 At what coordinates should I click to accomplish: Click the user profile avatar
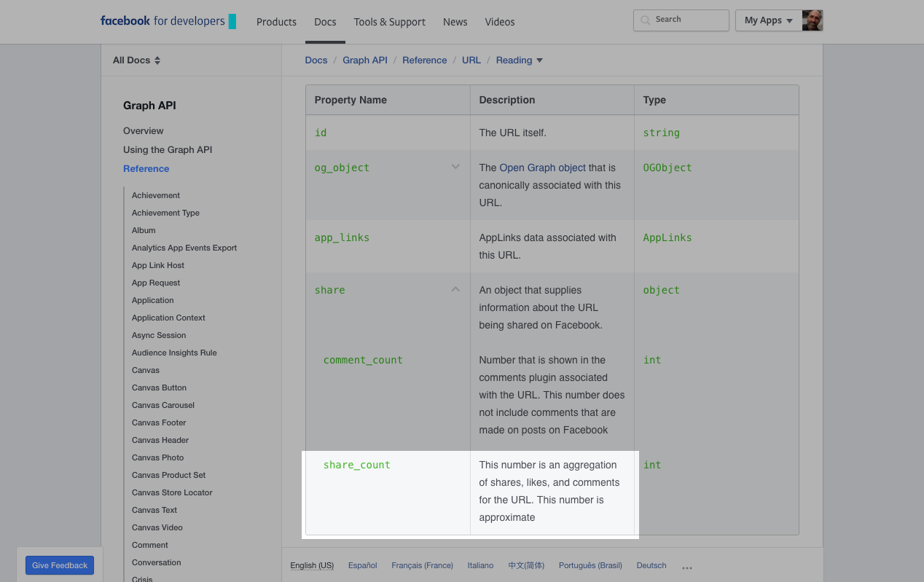tap(813, 20)
